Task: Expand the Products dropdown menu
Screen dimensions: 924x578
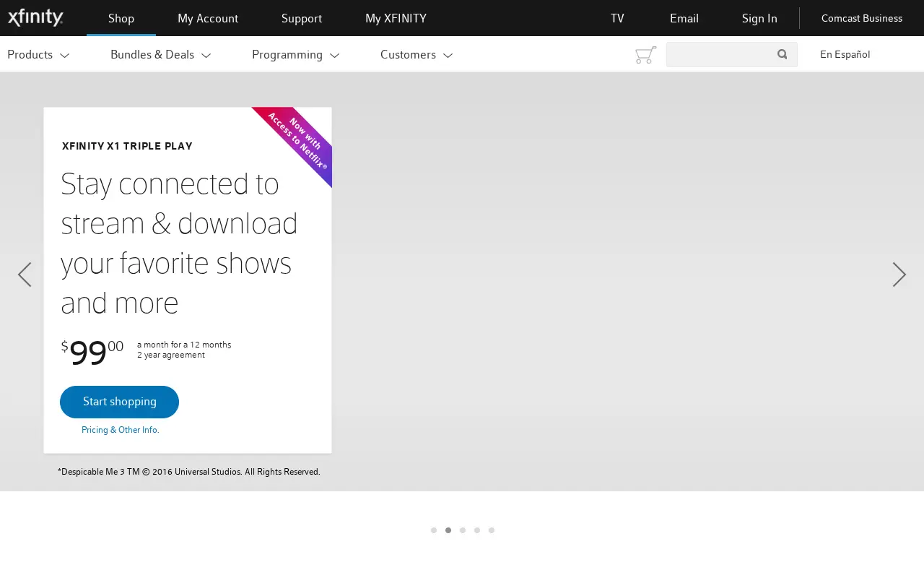Action: click(38, 55)
